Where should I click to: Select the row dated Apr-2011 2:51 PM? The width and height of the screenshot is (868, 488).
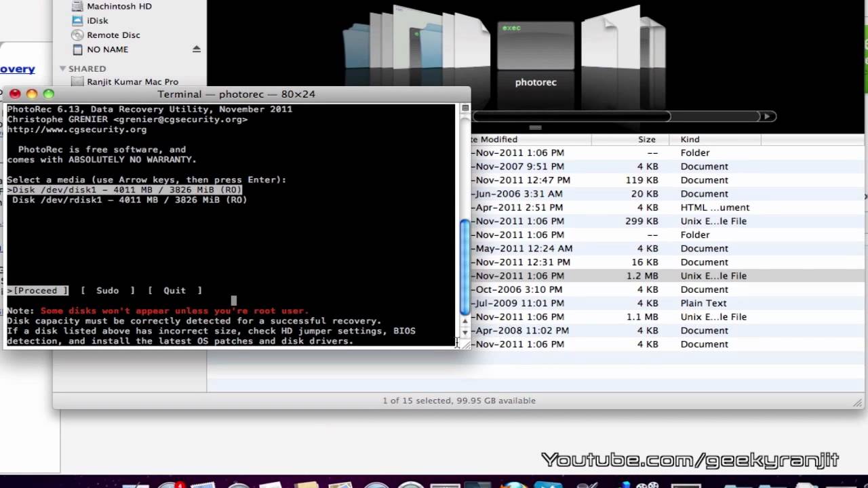click(668, 207)
